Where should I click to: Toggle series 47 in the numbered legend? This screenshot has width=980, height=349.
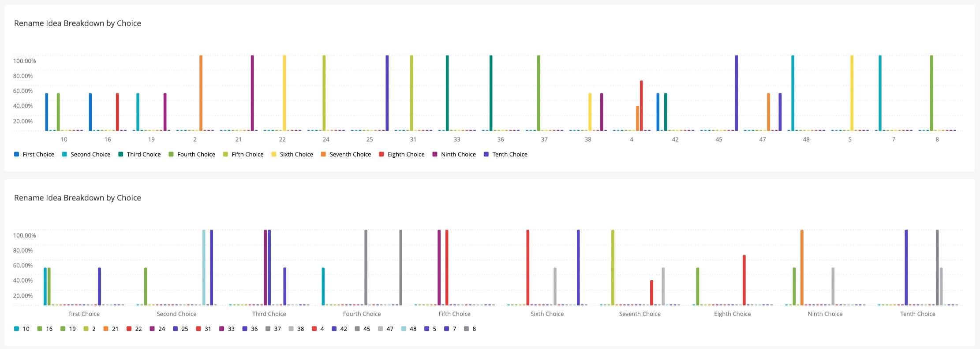pos(385,329)
